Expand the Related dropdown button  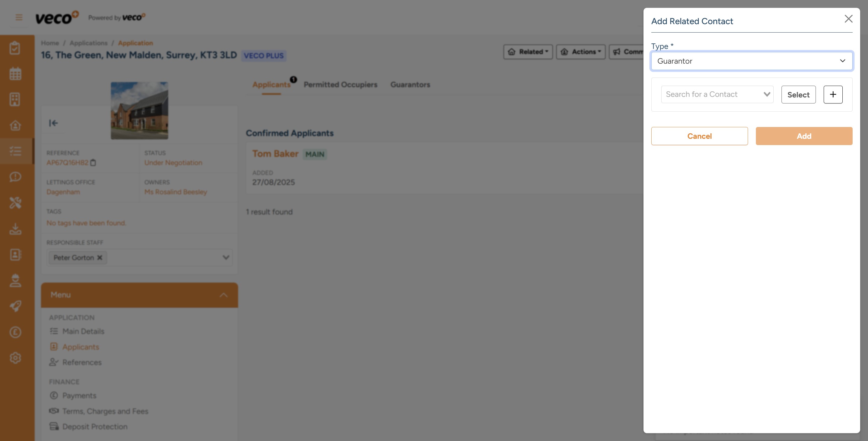528,52
